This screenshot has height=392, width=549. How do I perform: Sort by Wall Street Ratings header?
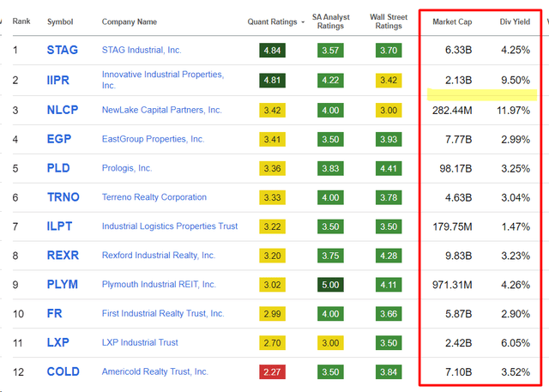click(389, 21)
